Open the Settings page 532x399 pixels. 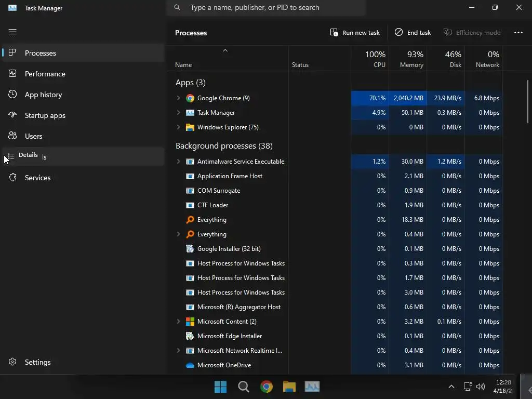83,362
